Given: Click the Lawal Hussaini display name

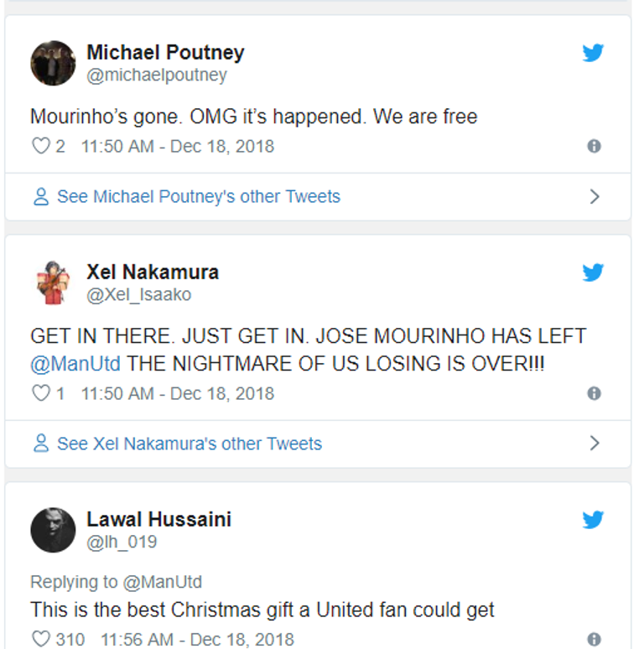Looking at the screenshot, I should 158,519.
